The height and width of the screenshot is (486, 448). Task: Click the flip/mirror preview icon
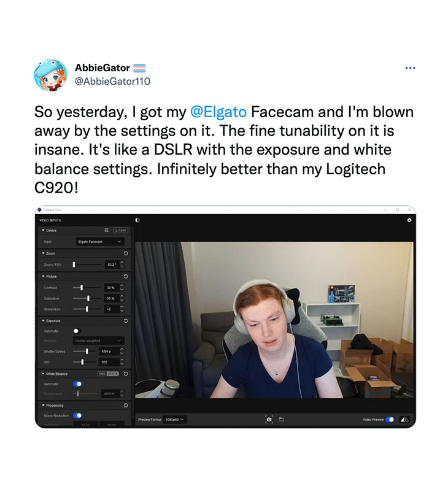pos(404,419)
